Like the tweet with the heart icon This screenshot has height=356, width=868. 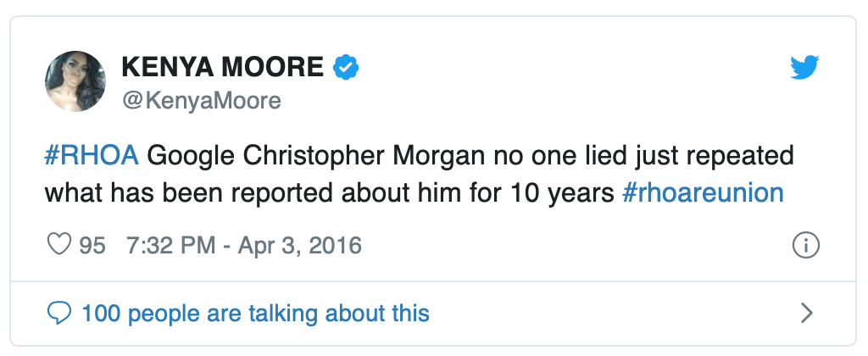pyautogui.click(x=58, y=246)
